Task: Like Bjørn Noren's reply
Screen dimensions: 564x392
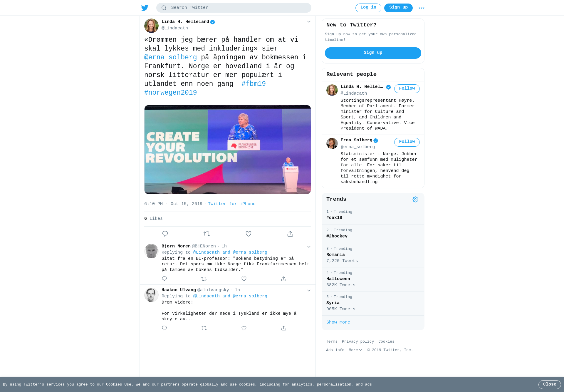Action: point(244,279)
